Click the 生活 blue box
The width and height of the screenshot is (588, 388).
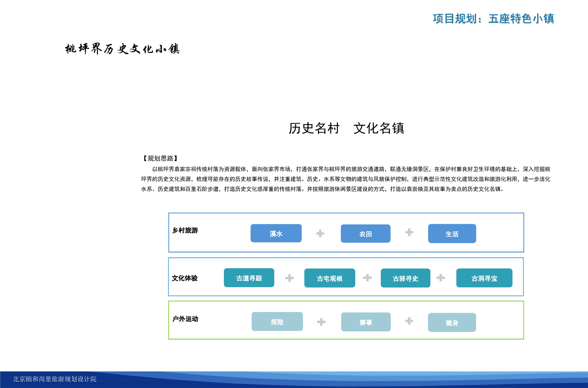click(x=452, y=234)
